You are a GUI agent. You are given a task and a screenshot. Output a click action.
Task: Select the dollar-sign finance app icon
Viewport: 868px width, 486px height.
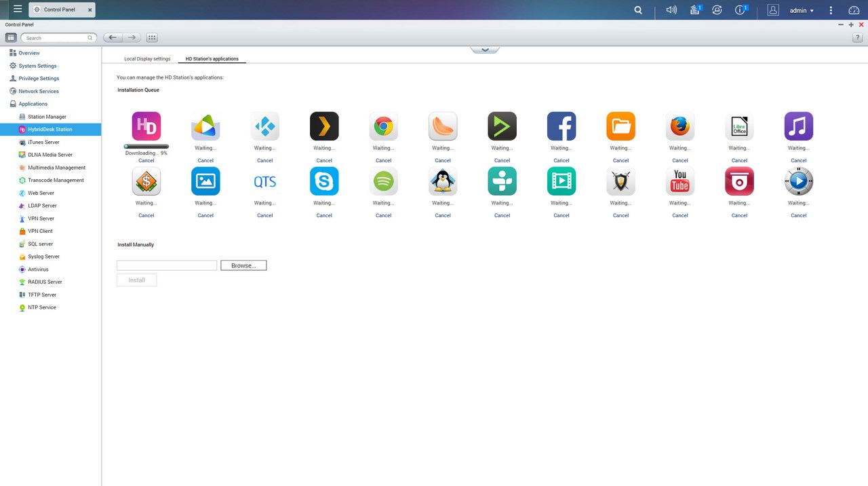pyautogui.click(x=146, y=181)
